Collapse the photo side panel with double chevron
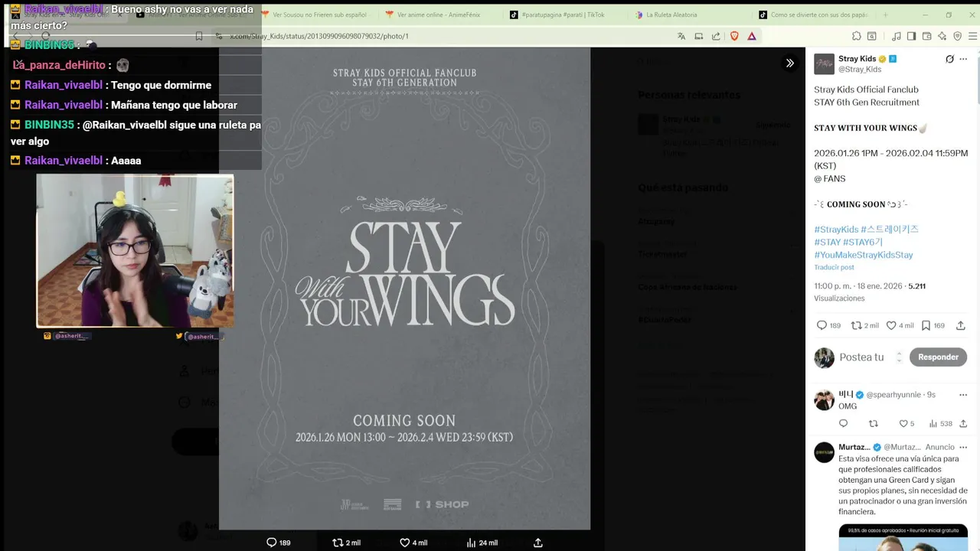980x551 pixels. click(x=789, y=63)
